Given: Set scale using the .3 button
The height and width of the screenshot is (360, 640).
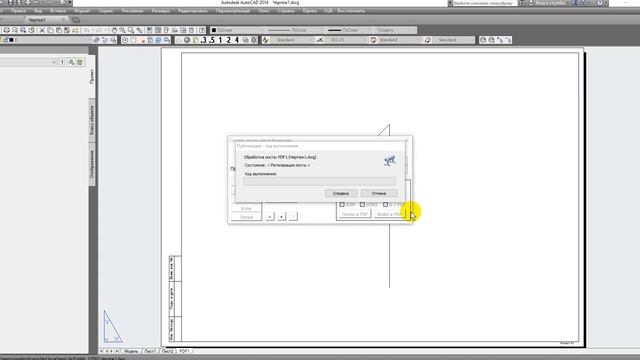Looking at the screenshot, I should click(x=203, y=40).
